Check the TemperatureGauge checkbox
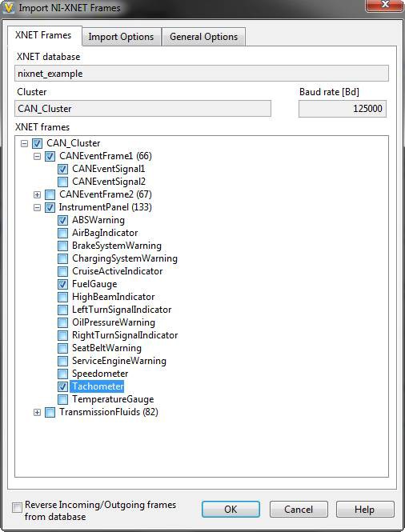 [62, 400]
